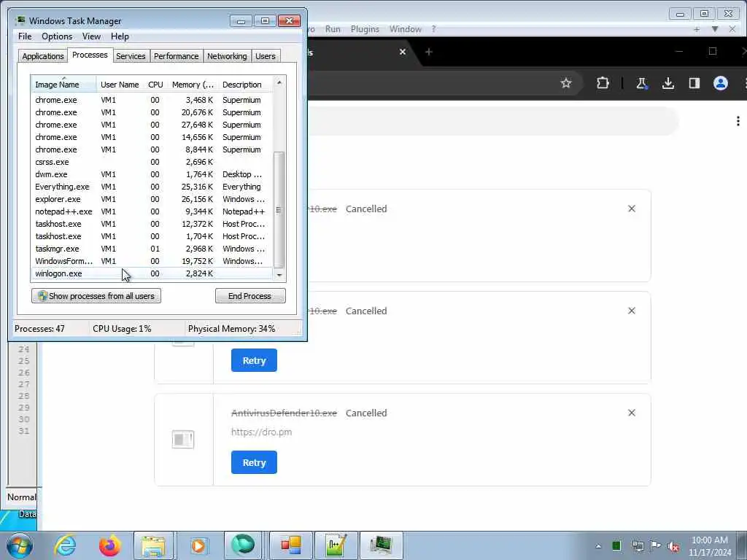Select chrome.exe row using 27,648 K
747x560 pixels.
coord(152,125)
